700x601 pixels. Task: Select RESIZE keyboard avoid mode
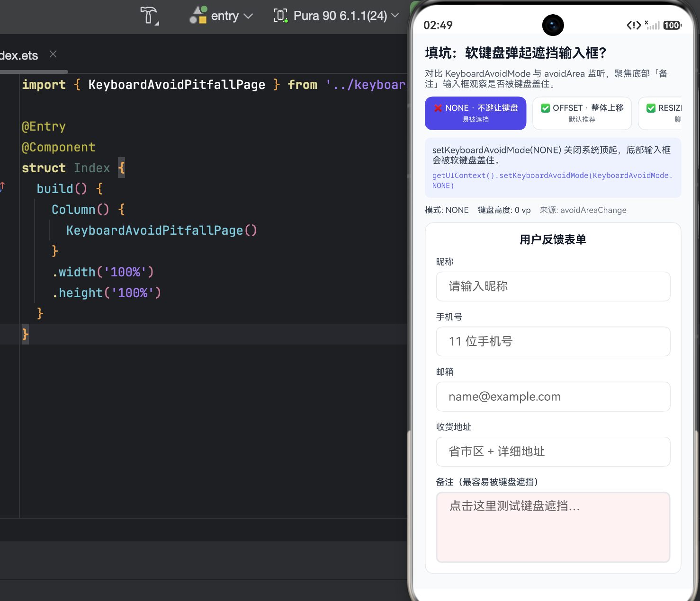(x=660, y=113)
